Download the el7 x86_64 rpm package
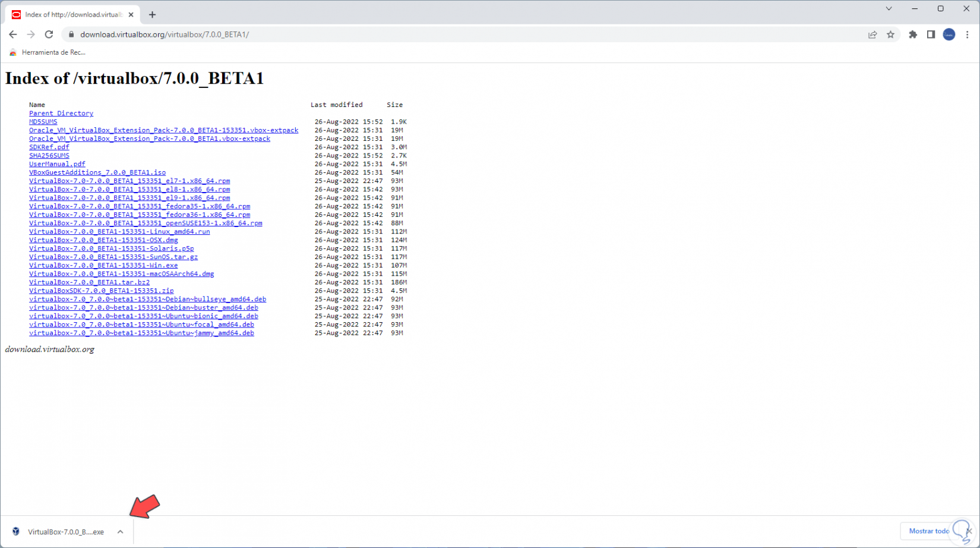 tap(129, 181)
